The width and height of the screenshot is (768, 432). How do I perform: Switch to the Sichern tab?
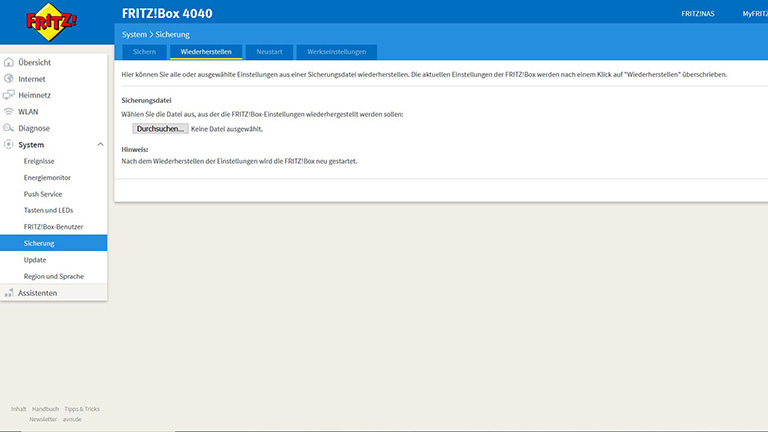[144, 52]
